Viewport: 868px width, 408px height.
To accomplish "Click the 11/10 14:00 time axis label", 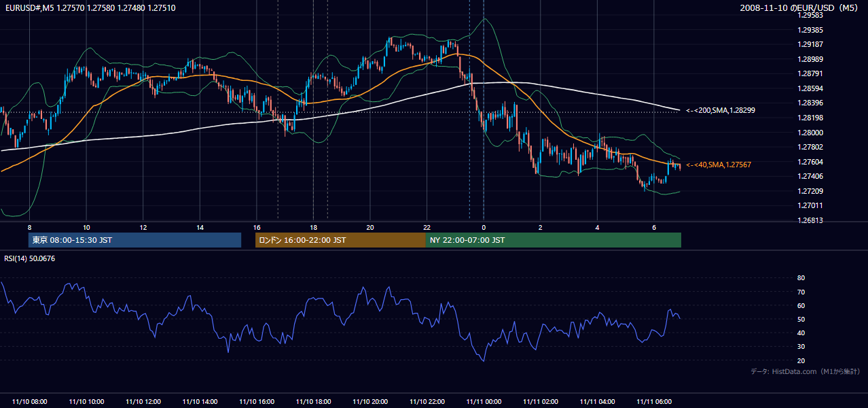I will point(200,402).
